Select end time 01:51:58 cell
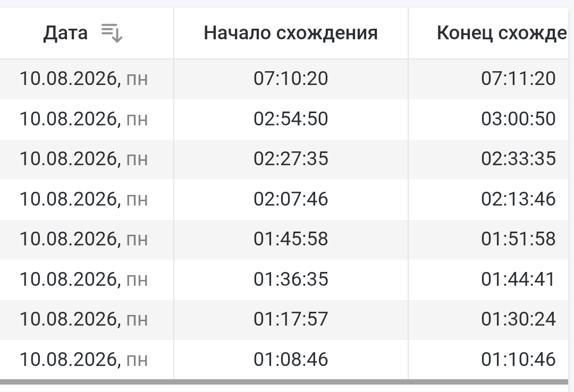574x392 pixels. (518, 239)
